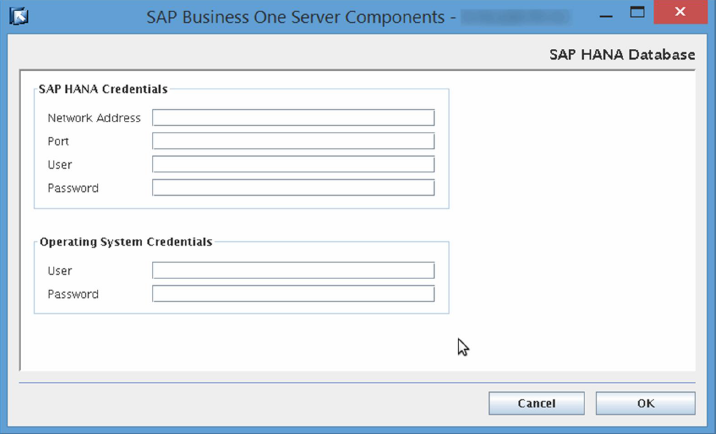Click the SAP Business One Server Components title
716x434 pixels.
295,17
